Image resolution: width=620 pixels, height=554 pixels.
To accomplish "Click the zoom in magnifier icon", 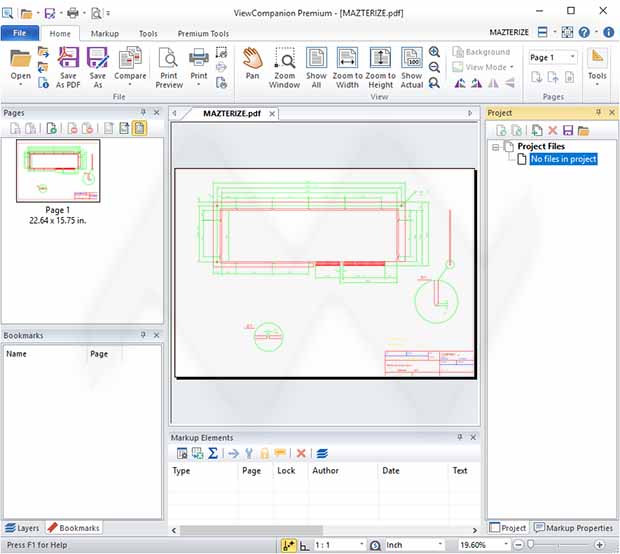I will 434,52.
